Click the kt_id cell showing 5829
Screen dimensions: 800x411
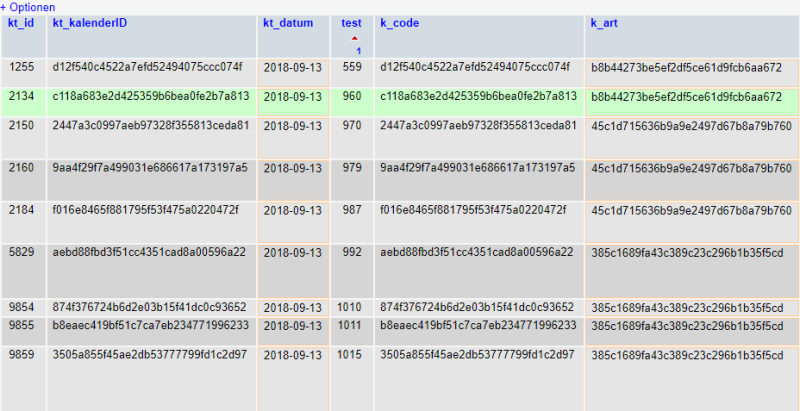pos(21,252)
